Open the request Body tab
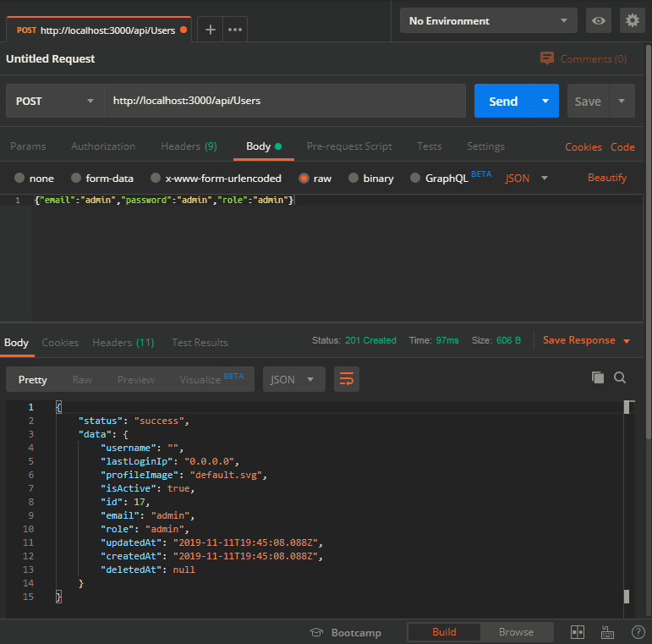 (264, 146)
